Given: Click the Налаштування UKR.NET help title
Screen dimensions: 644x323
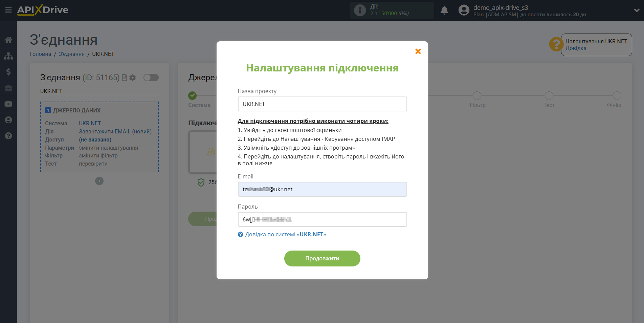Looking at the screenshot, I should [x=596, y=41].
